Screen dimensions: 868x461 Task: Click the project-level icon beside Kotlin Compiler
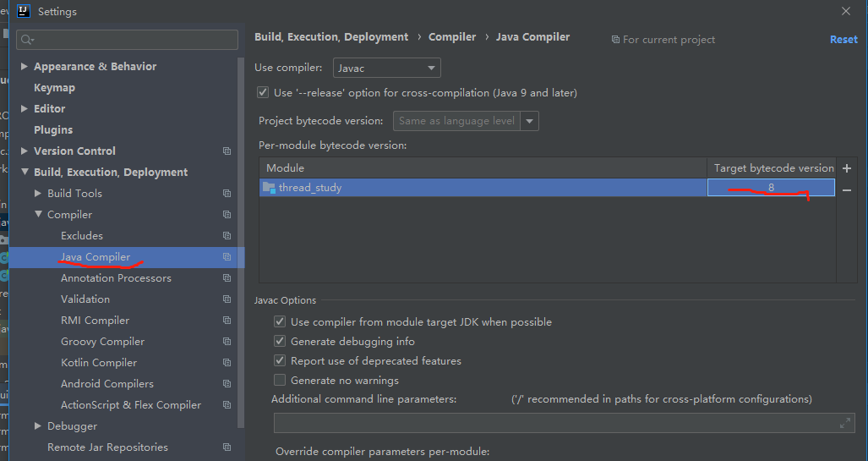pyautogui.click(x=227, y=362)
